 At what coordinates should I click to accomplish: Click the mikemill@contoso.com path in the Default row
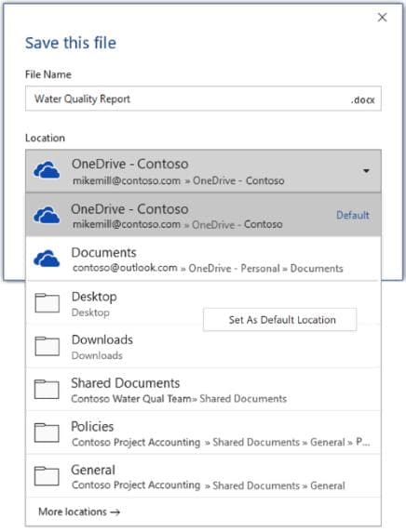[x=177, y=224]
